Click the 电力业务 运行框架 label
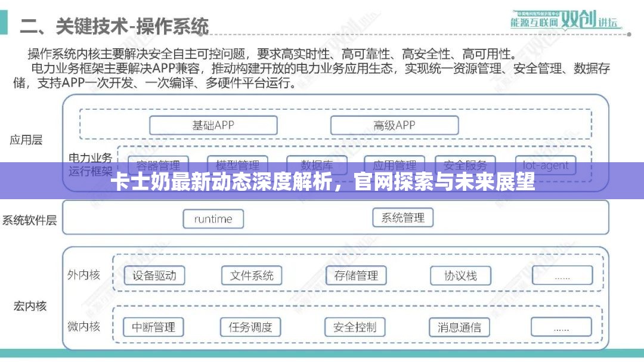The height and width of the screenshot is (362, 644). tap(91, 165)
